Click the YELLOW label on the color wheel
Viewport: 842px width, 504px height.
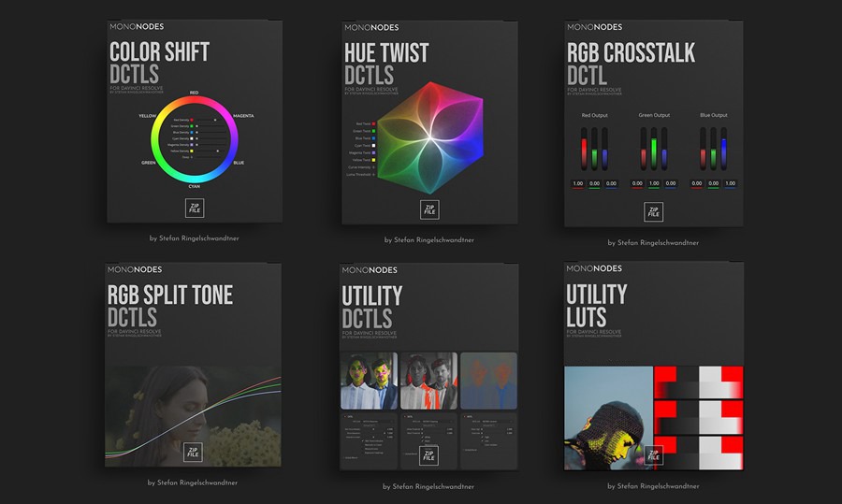[147, 116]
